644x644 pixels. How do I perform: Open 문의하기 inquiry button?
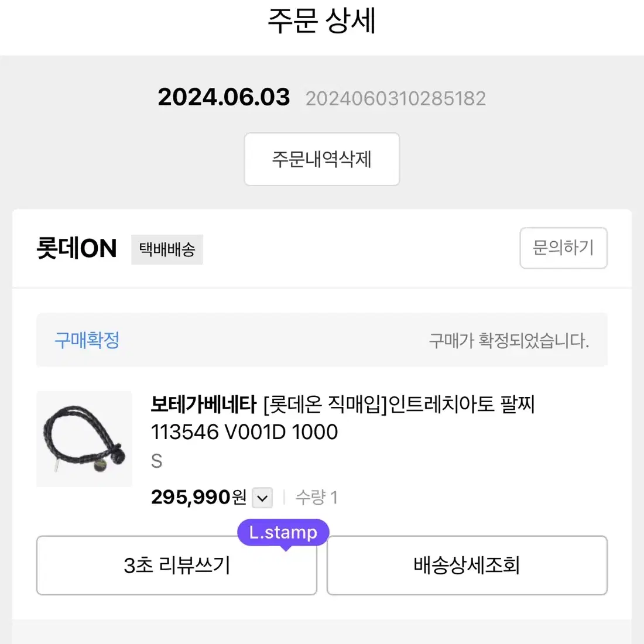[x=563, y=248]
